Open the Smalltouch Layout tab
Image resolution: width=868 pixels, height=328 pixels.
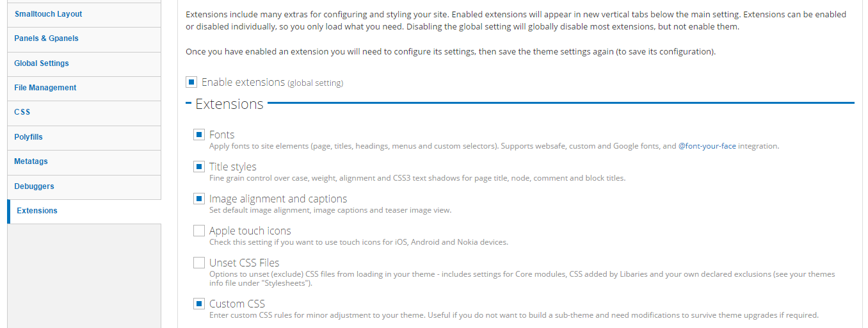pyautogui.click(x=84, y=14)
